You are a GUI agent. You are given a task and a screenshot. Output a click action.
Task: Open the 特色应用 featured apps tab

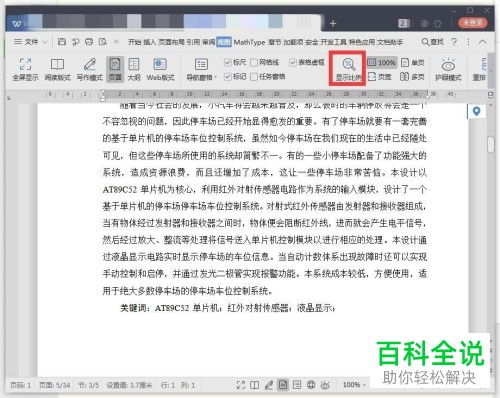coord(362,42)
